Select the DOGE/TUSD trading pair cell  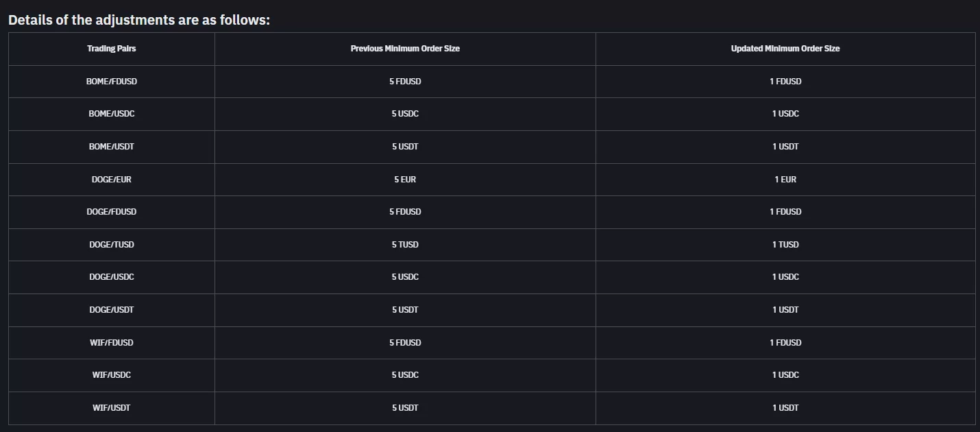click(x=112, y=245)
